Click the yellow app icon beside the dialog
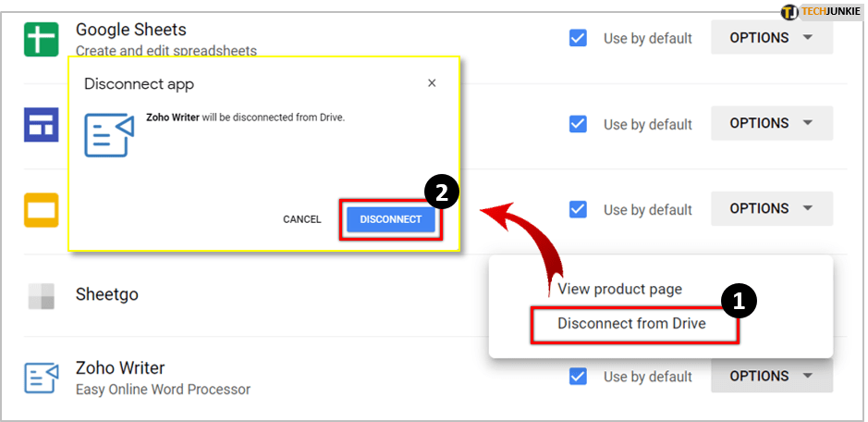The height and width of the screenshot is (422, 868). 41,209
